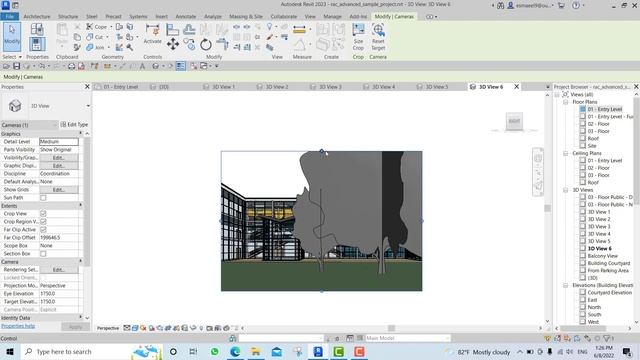The width and height of the screenshot is (640, 360).
Task: Click Edit for Graphic Display Options
Action: pyautogui.click(x=58, y=166)
